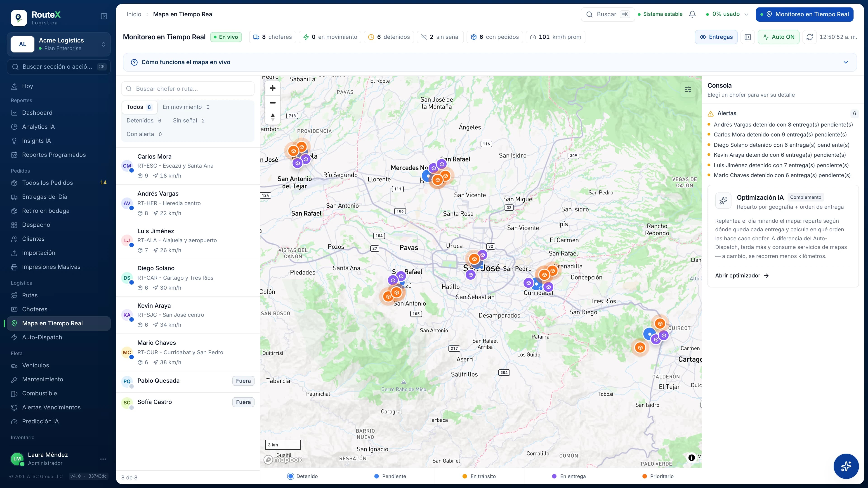Open map layer settings sliders icon
The width and height of the screenshot is (868, 488).
688,90
